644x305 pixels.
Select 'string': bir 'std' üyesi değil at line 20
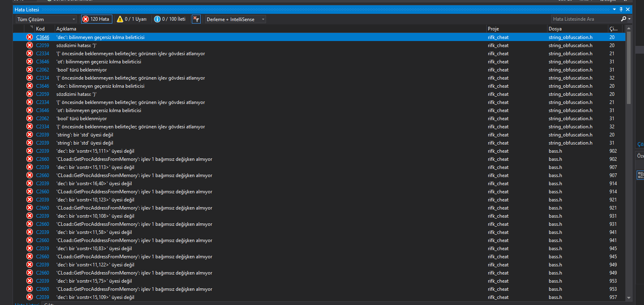pyautogui.click(x=85, y=134)
